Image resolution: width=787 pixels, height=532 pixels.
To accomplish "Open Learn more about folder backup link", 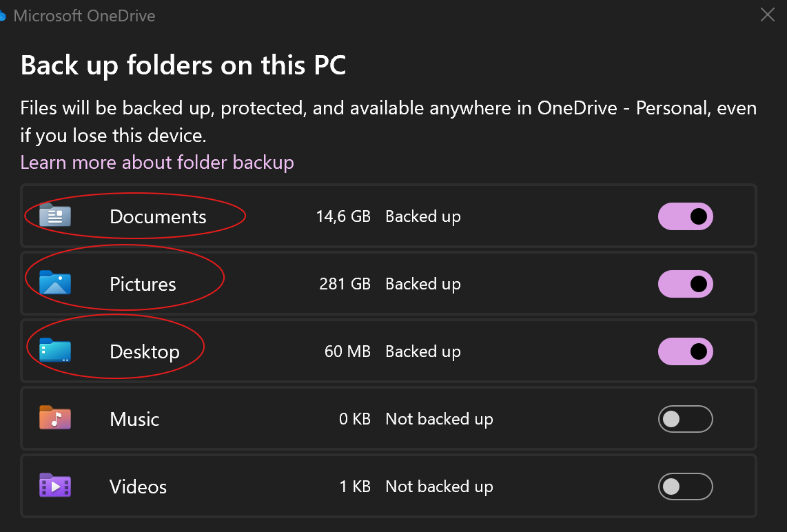I will 157,163.
